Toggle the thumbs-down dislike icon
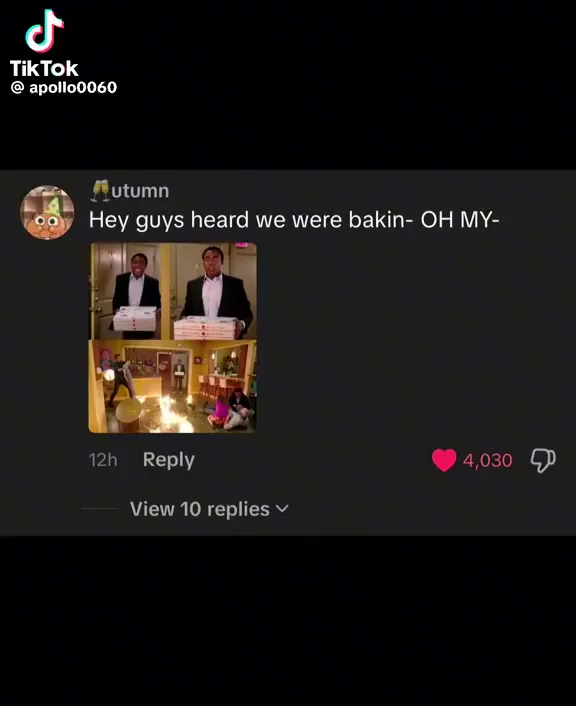The height and width of the screenshot is (706, 576). tap(543, 460)
